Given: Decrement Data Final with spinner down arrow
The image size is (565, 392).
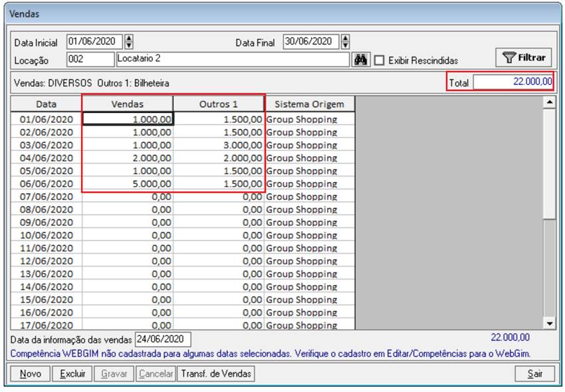Looking at the screenshot, I should 345,45.
